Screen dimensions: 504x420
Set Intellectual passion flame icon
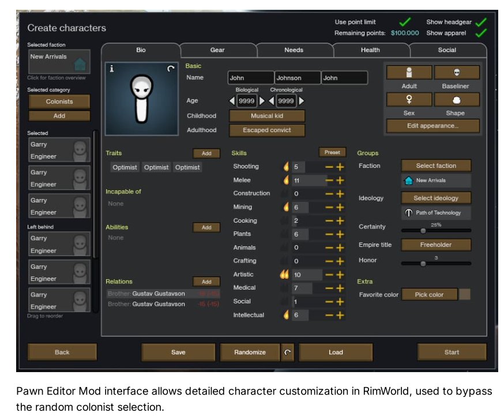click(286, 315)
